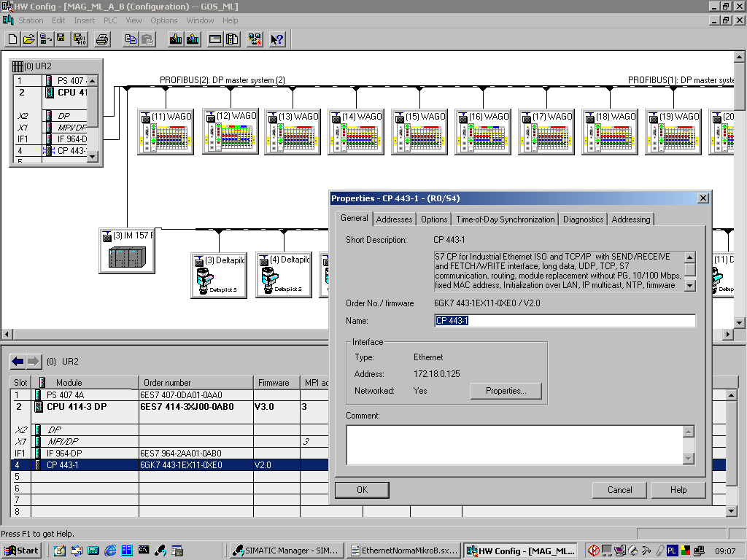The width and height of the screenshot is (747, 560).
Task: Click the forward navigation arrow button
Action: (34, 362)
